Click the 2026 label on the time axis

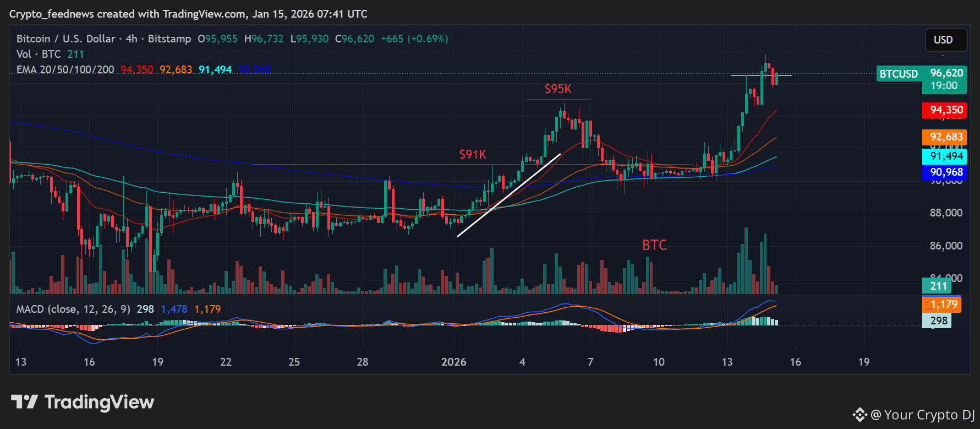454,362
